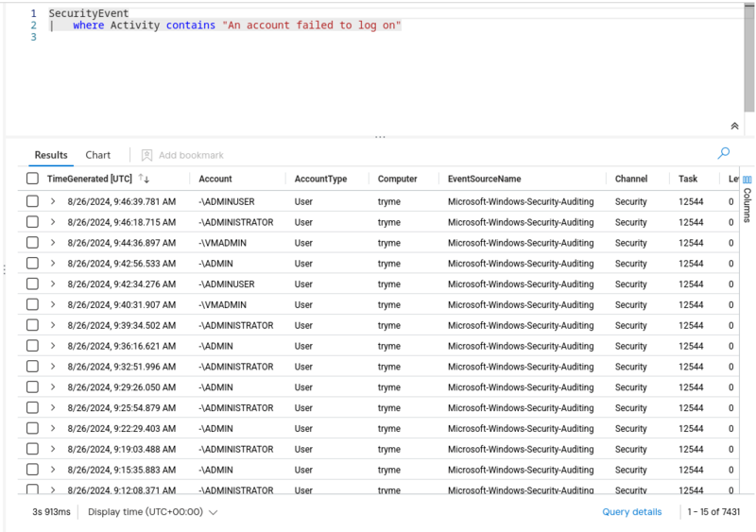Screen dimensions: 756x532
Task: Click the '3s 913ms' query duration
Action: pos(51,512)
